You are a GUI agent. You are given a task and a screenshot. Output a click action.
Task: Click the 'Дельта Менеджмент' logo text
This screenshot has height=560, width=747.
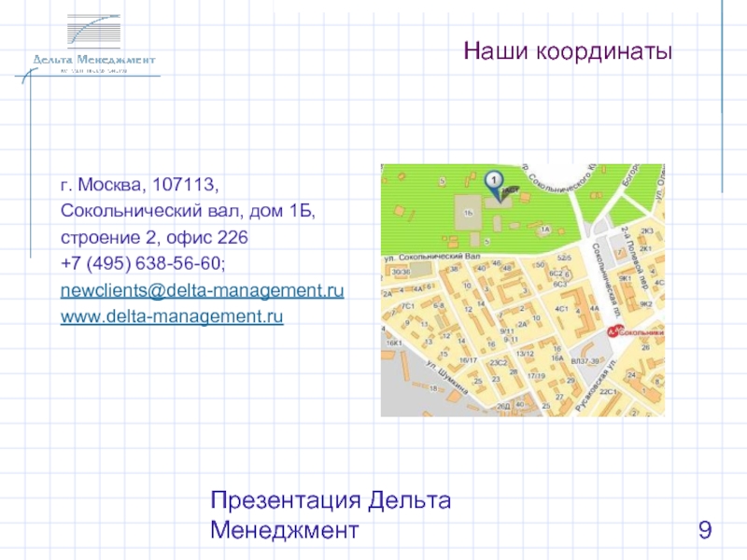pos(93,60)
